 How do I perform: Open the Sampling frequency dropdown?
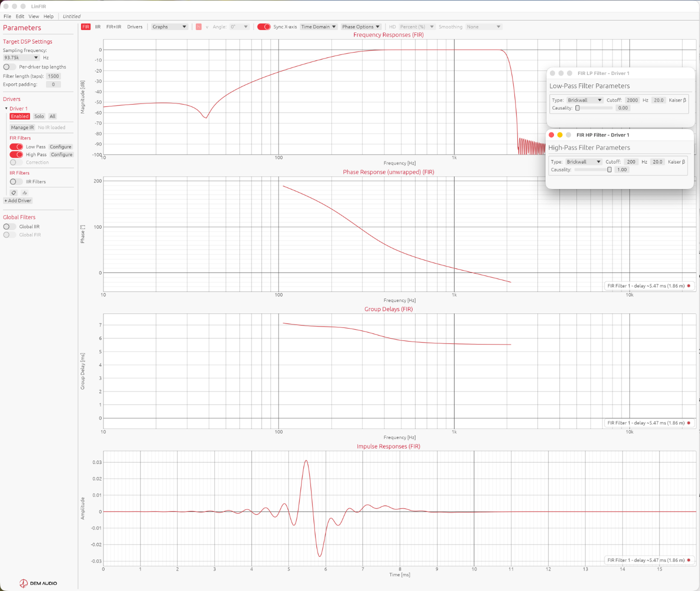tap(21, 57)
